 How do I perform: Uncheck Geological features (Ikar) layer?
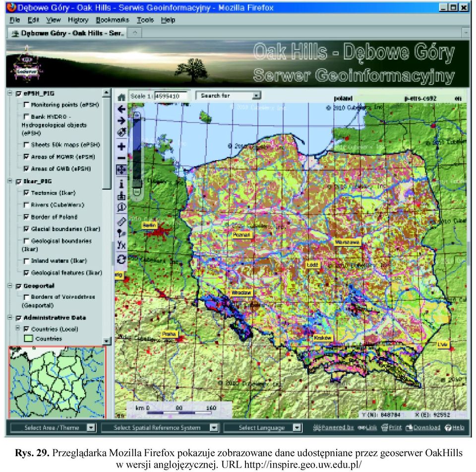click(x=26, y=273)
